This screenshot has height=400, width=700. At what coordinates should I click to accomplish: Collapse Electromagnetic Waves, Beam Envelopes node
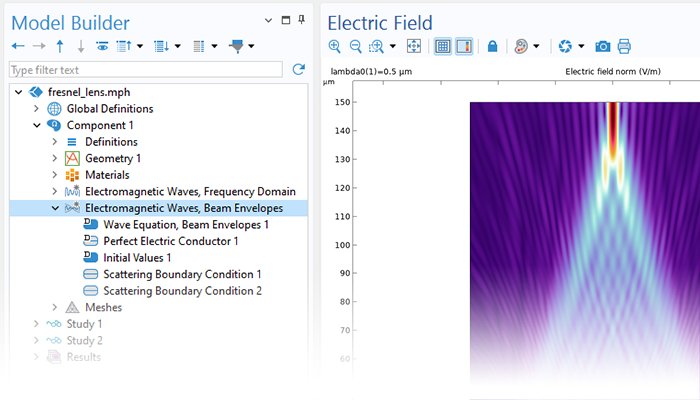(x=55, y=208)
